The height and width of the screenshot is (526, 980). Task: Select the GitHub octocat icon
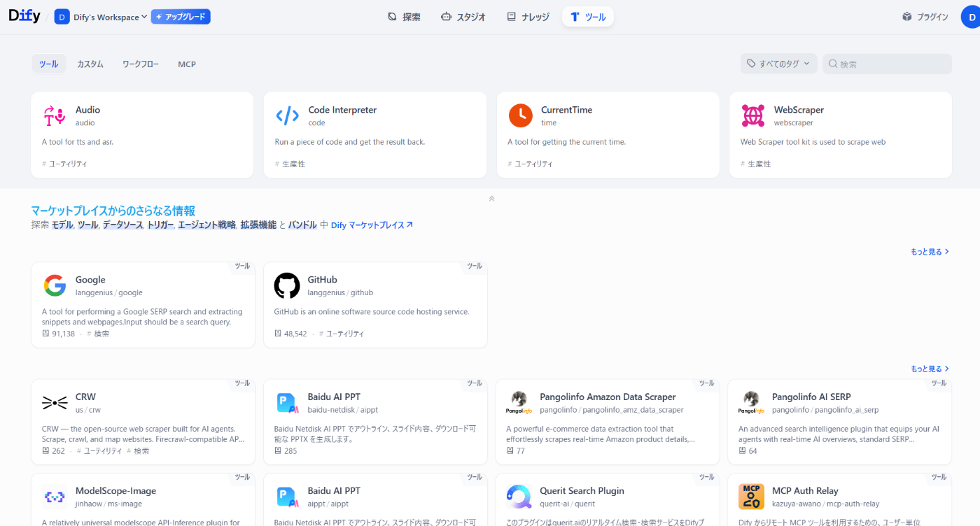pos(286,285)
